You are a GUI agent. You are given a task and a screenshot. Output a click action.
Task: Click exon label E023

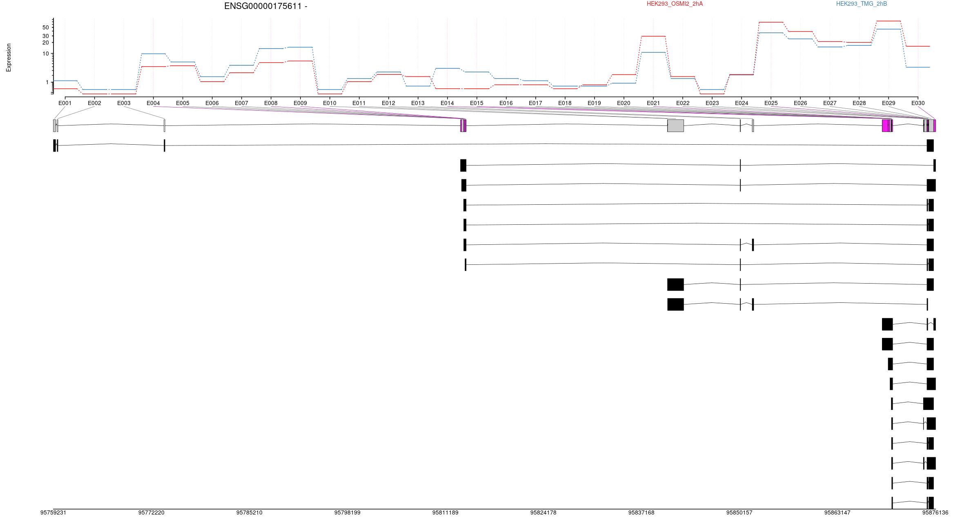coord(712,103)
